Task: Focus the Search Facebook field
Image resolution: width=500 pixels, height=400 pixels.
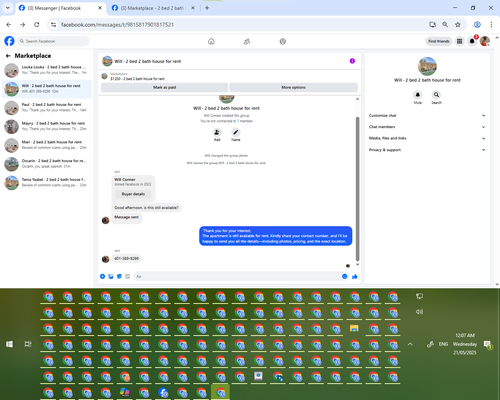Action: pos(53,41)
